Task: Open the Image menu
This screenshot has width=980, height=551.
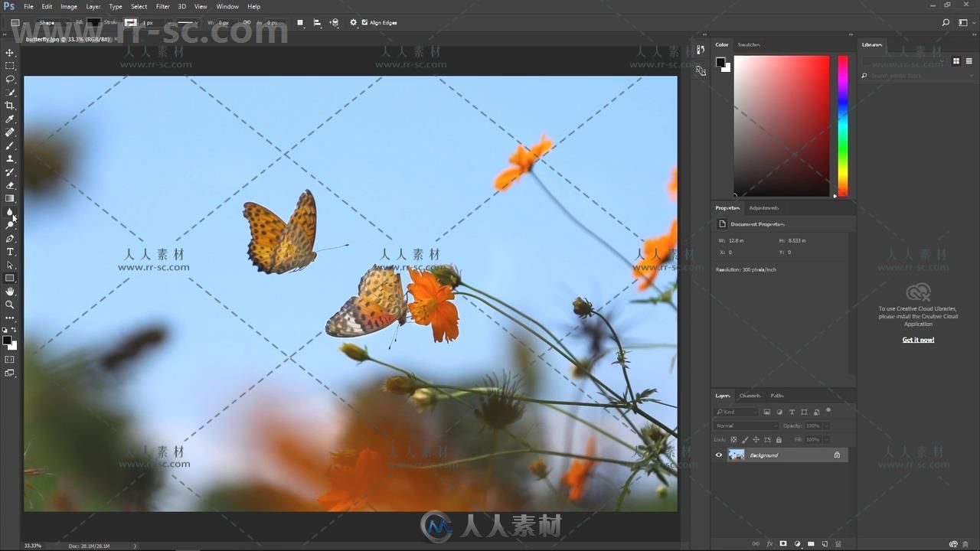Action: tap(69, 6)
